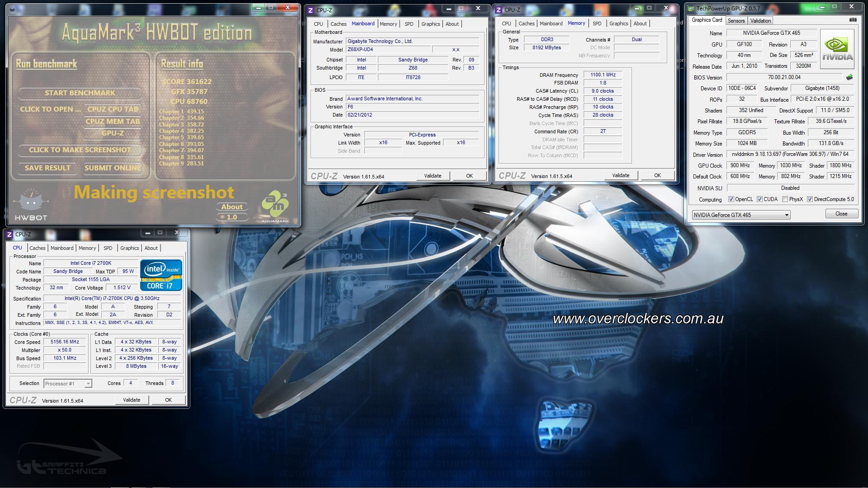The image size is (868, 488).
Task: Click the SCORE 361622 text
Action: 187,82
